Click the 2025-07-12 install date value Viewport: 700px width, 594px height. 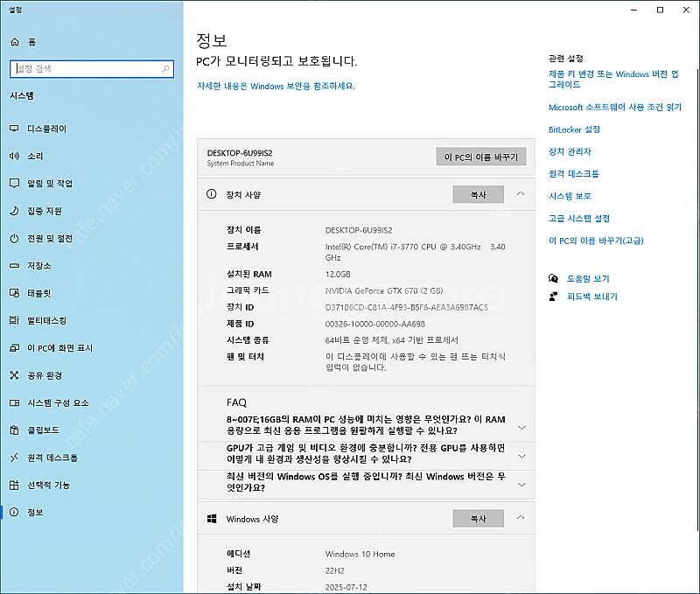click(346, 587)
